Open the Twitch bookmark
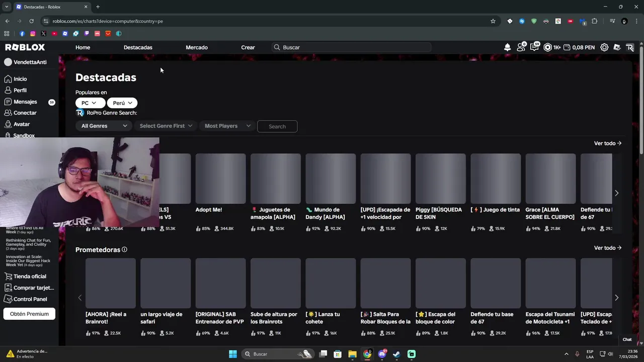644x362 pixels. point(87,34)
